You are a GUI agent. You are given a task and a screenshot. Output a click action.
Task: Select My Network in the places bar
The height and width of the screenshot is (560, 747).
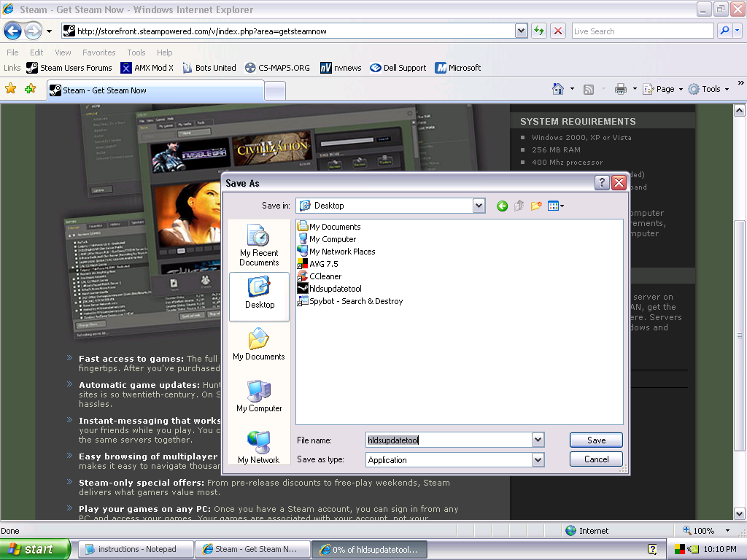tap(259, 448)
